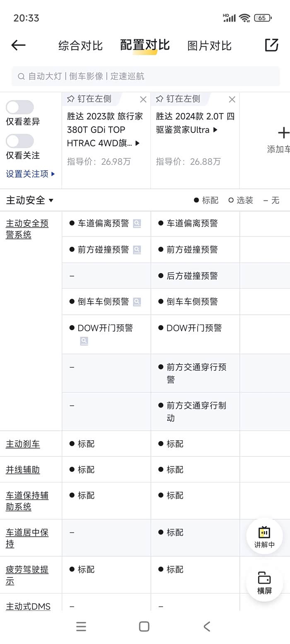Switch to landscape with 横屏 button
This screenshot has height=644, width=290.
264,582
